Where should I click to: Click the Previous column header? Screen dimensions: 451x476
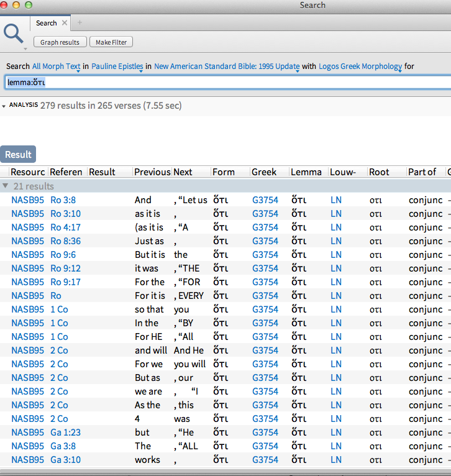point(152,172)
